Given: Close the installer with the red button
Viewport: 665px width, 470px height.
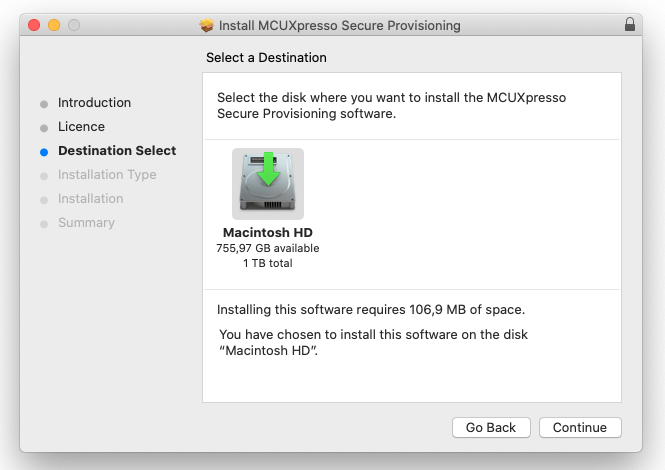Looking at the screenshot, I should [x=34, y=24].
